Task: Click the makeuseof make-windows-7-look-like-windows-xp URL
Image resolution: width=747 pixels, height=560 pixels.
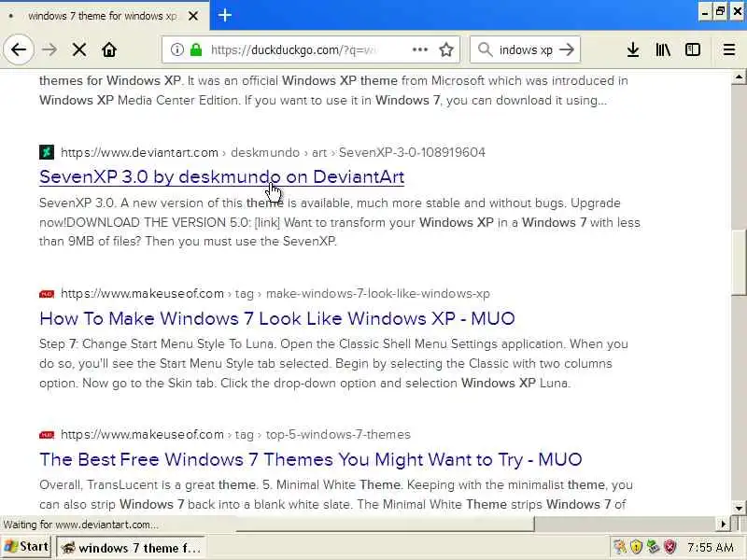Action: tap(275, 293)
